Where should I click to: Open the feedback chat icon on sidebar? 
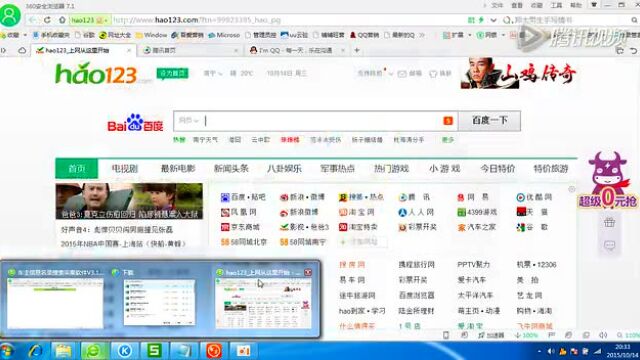point(609,245)
